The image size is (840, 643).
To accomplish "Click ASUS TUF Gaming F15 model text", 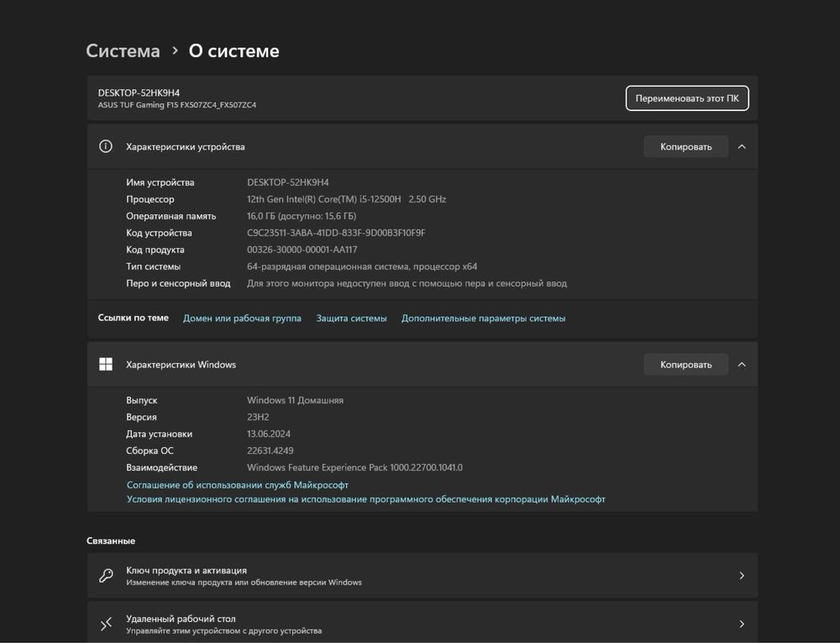I will [176, 105].
